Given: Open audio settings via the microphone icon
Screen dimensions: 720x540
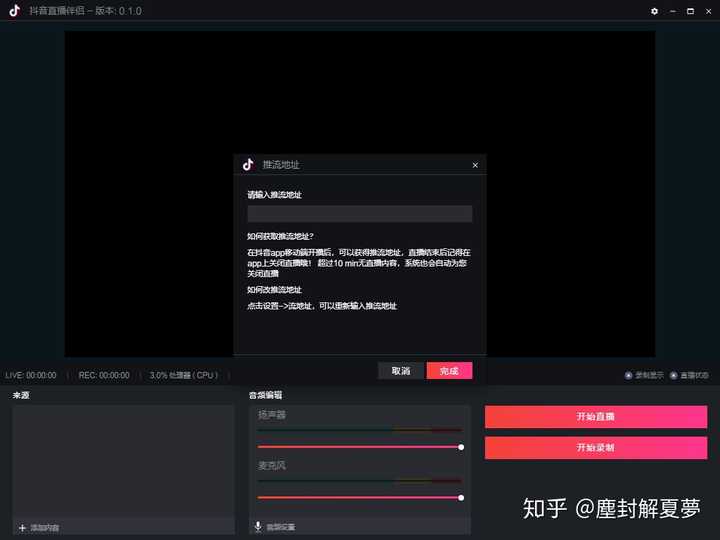Looking at the screenshot, I should point(258,527).
